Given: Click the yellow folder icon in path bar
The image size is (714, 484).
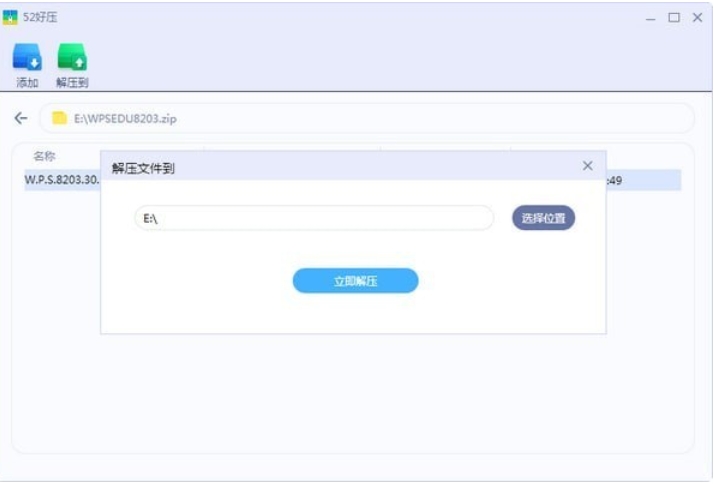Looking at the screenshot, I should pos(59,118).
